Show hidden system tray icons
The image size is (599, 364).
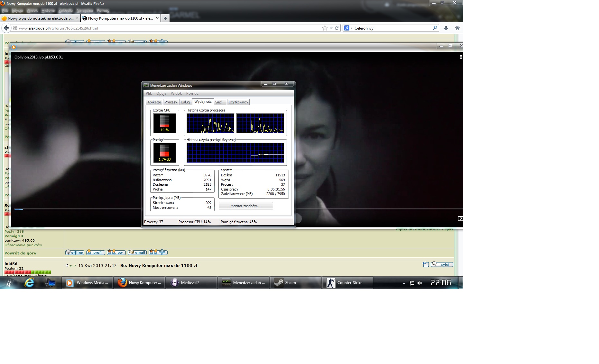coord(404,283)
